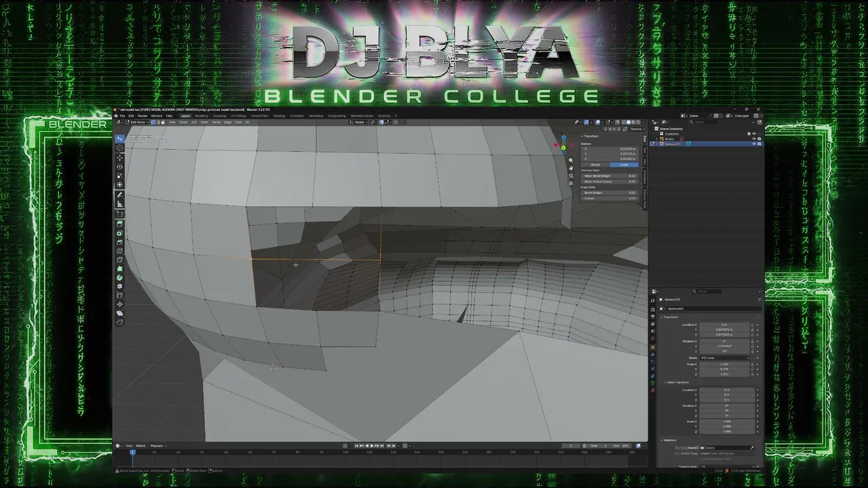
Task: Adjust the Mean Vertex Crease slider
Action: 609,181
